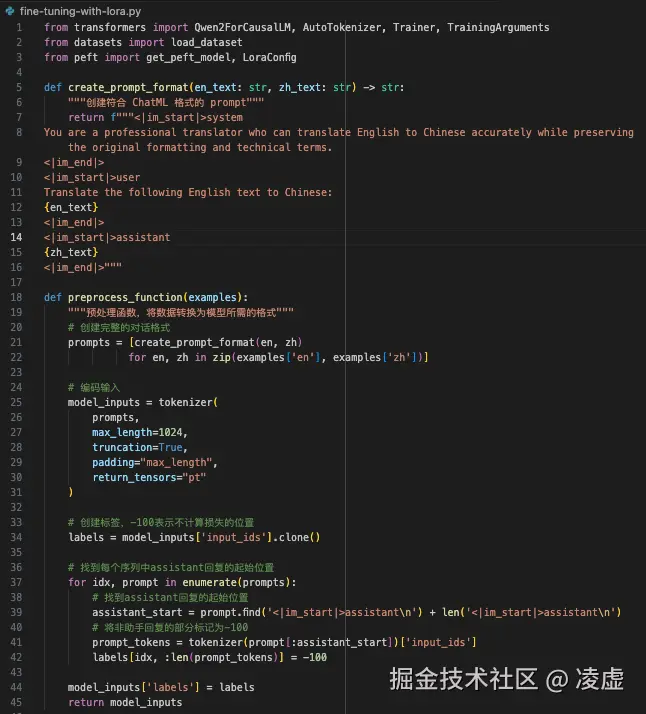Click LoraConfig on line 3
This screenshot has width=646, height=714.
[269, 57]
